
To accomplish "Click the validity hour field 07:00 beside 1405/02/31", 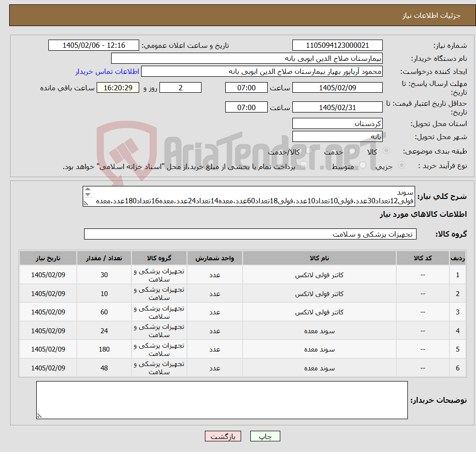I will coord(246,107).
